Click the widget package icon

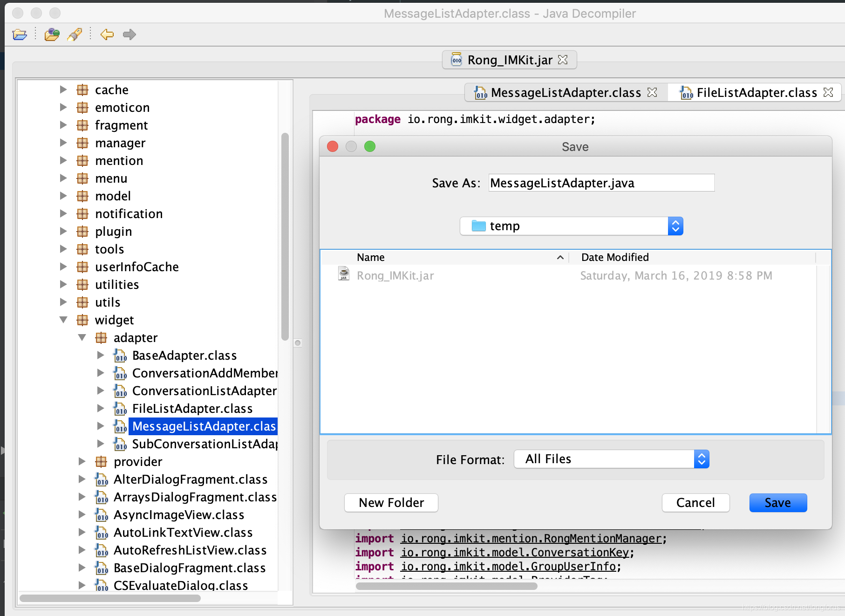pyautogui.click(x=82, y=320)
